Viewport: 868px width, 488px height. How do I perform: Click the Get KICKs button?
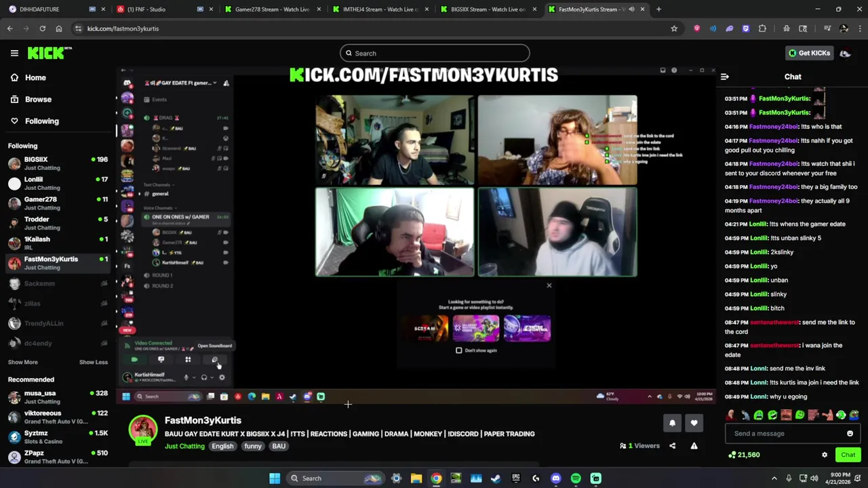pyautogui.click(x=809, y=53)
